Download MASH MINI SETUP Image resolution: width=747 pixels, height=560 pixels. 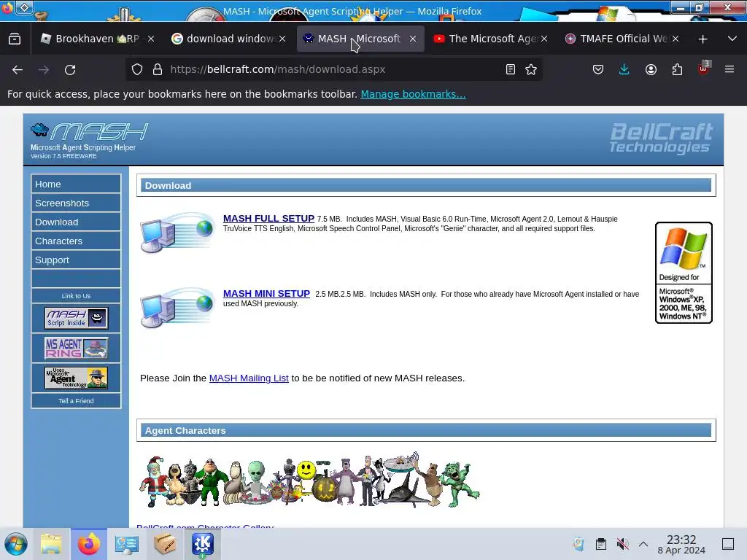coord(266,294)
